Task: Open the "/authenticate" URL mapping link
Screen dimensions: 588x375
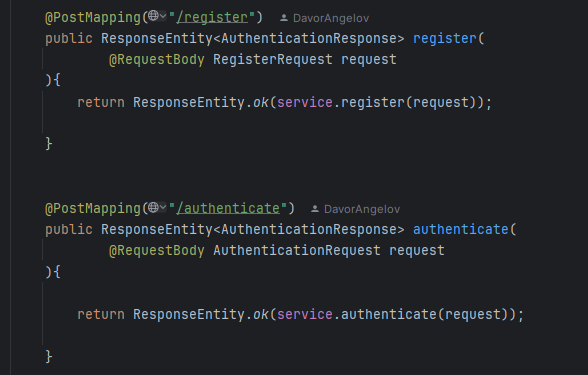Action: point(228,208)
